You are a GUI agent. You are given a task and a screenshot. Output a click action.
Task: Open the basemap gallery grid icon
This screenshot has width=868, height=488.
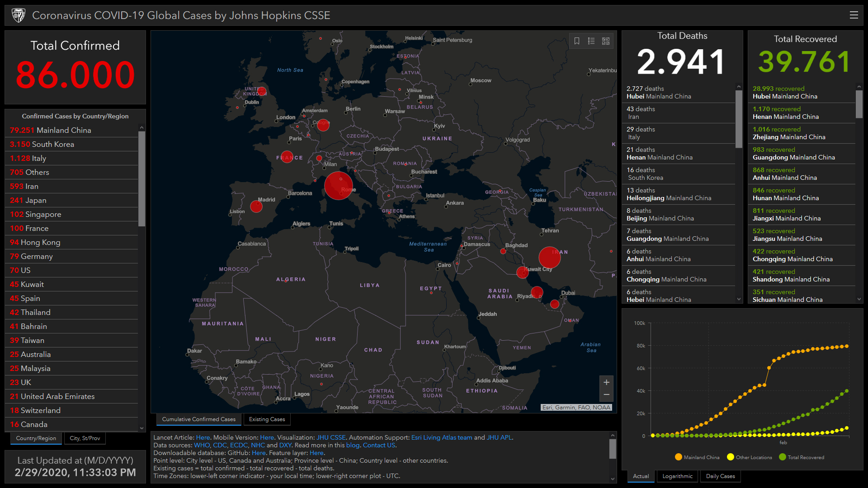click(x=606, y=41)
